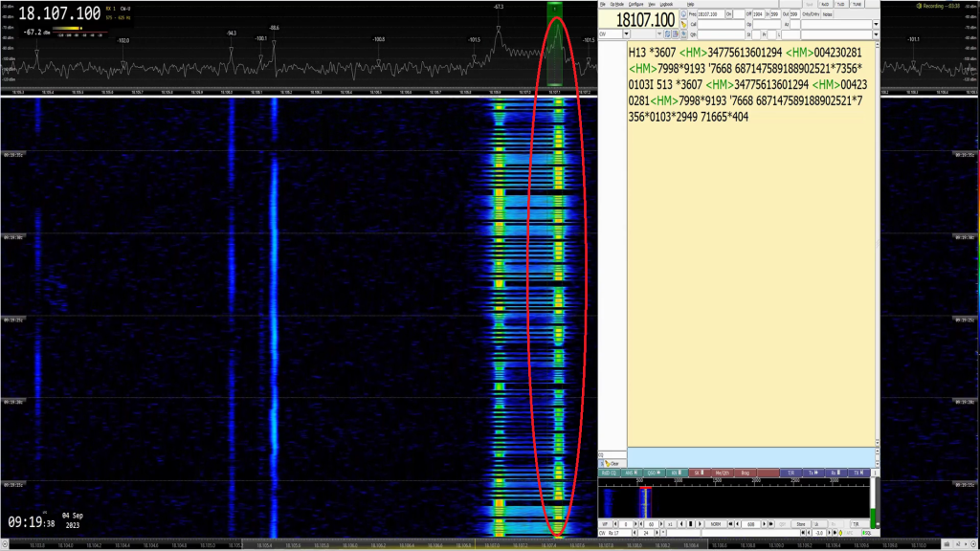Click the x2 waterfall zoom icon
Screen dimensions: 980x551
click(671, 523)
